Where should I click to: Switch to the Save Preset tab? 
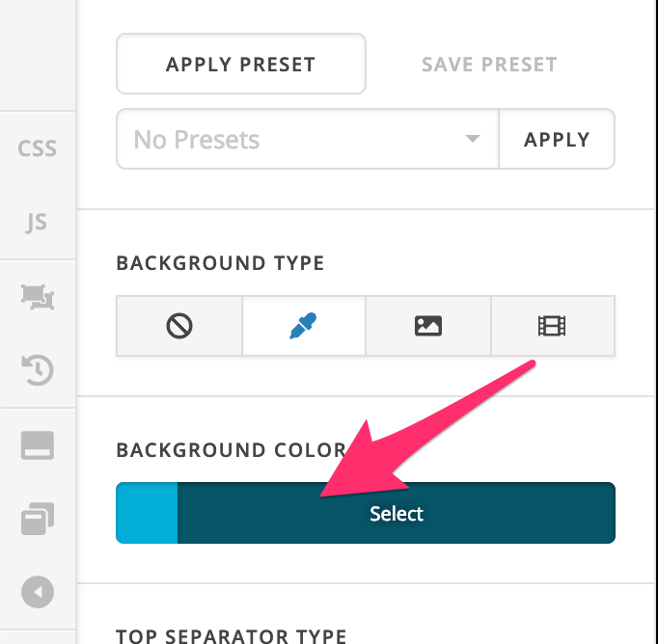click(489, 65)
